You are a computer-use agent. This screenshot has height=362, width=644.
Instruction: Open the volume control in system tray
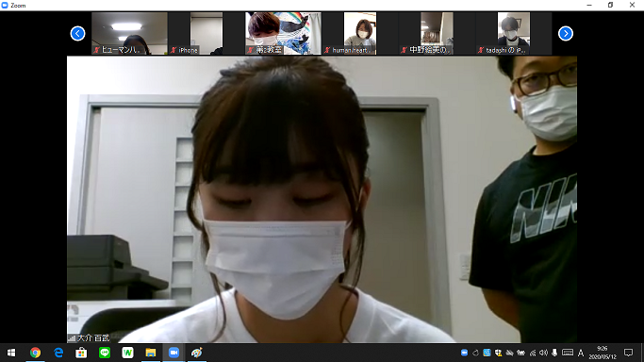click(x=543, y=353)
